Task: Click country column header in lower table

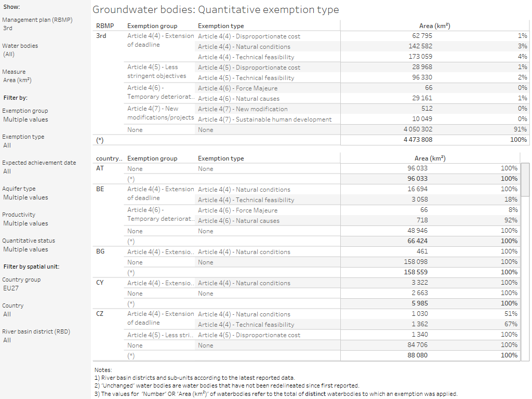Action: click(x=109, y=158)
